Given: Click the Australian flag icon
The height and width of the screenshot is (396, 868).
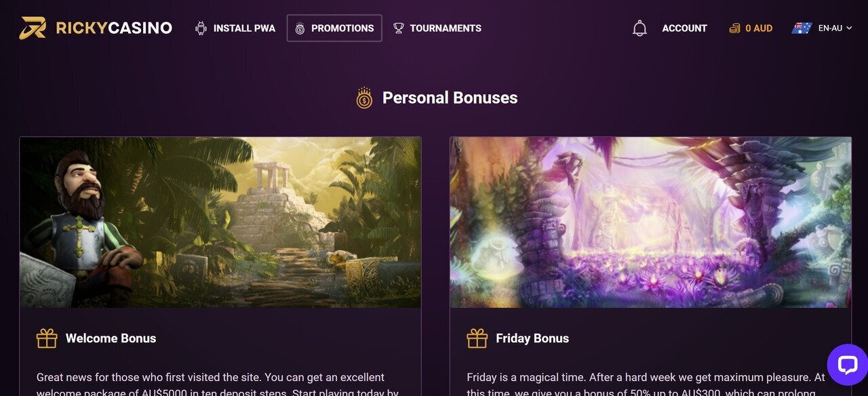Looking at the screenshot, I should tap(802, 28).
